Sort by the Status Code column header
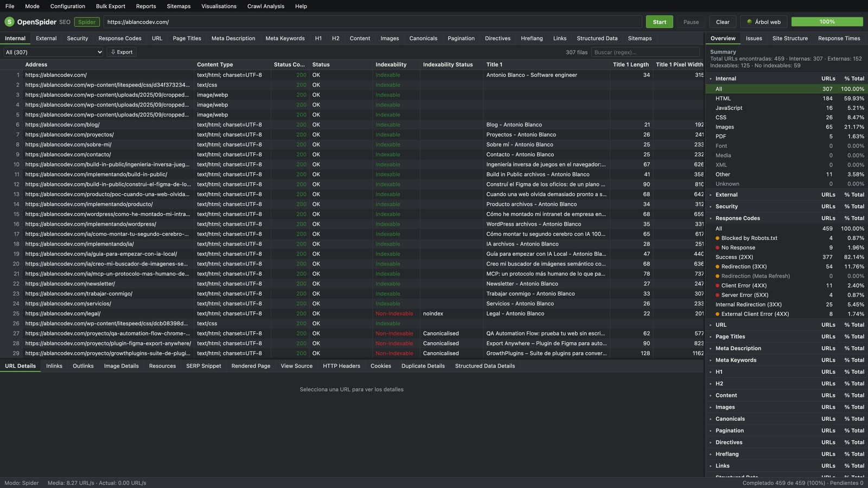This screenshot has width=868, height=488. tap(289, 65)
